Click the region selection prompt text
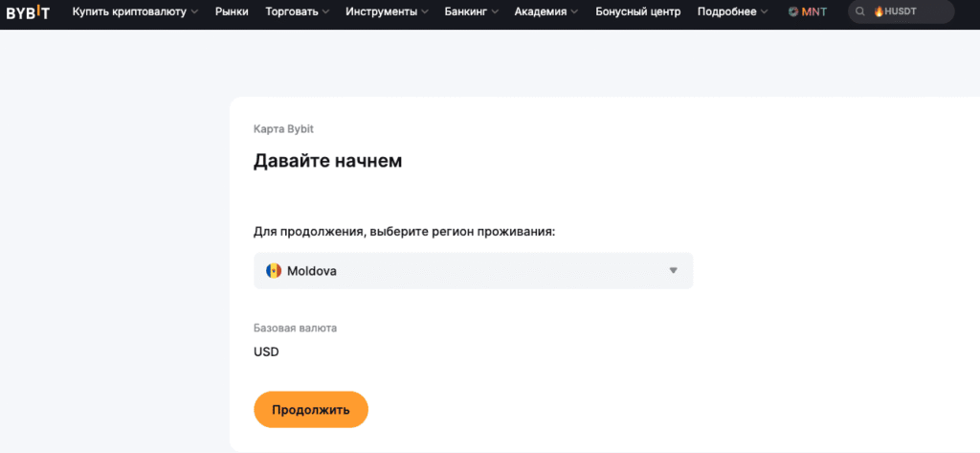The height and width of the screenshot is (453, 980). [405, 232]
